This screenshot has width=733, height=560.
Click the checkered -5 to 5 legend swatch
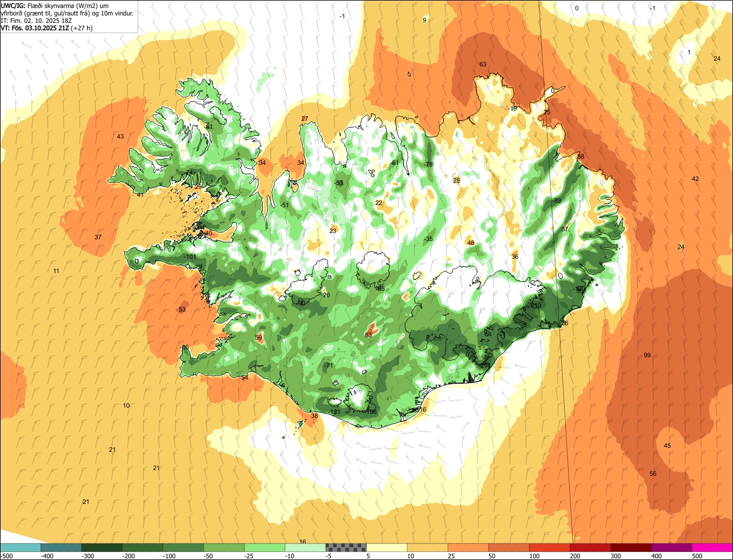[x=346, y=547]
